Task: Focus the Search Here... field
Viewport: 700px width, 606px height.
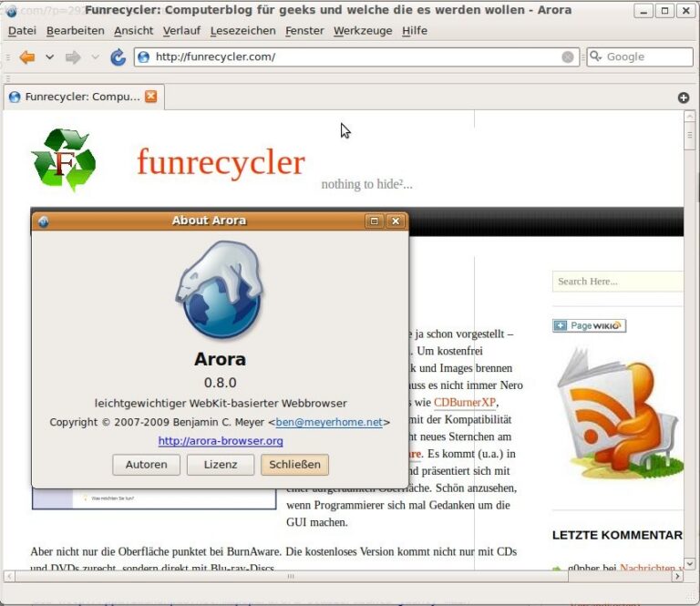Action: [x=618, y=282]
